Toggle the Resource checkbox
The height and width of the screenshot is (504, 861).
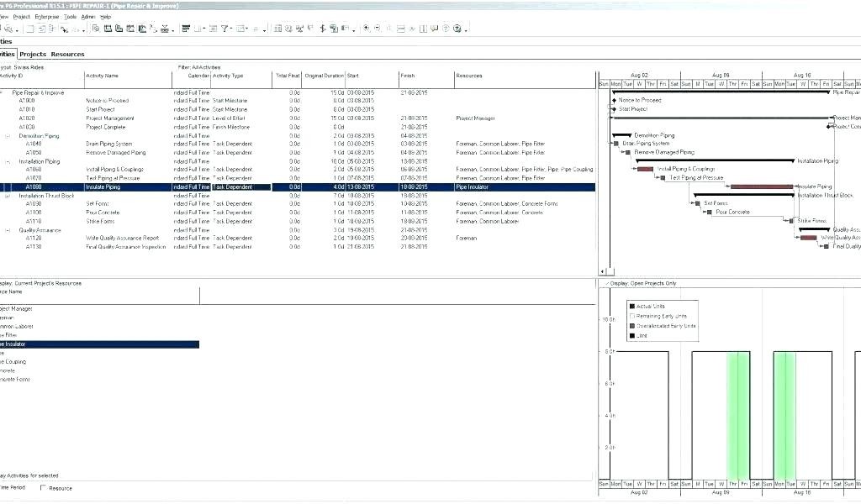[x=44, y=488]
